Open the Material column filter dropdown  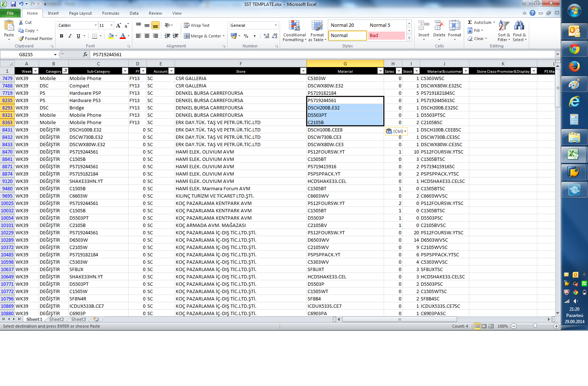(x=380, y=71)
